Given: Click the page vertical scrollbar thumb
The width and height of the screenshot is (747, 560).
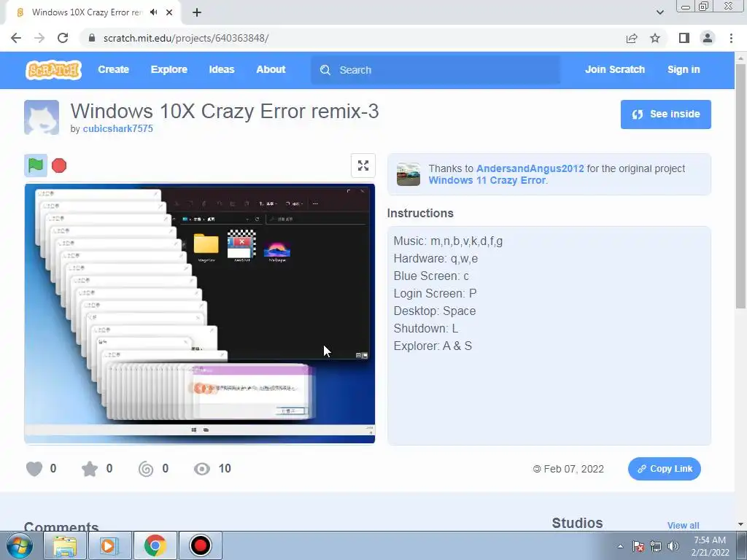Looking at the screenshot, I should [x=740, y=186].
